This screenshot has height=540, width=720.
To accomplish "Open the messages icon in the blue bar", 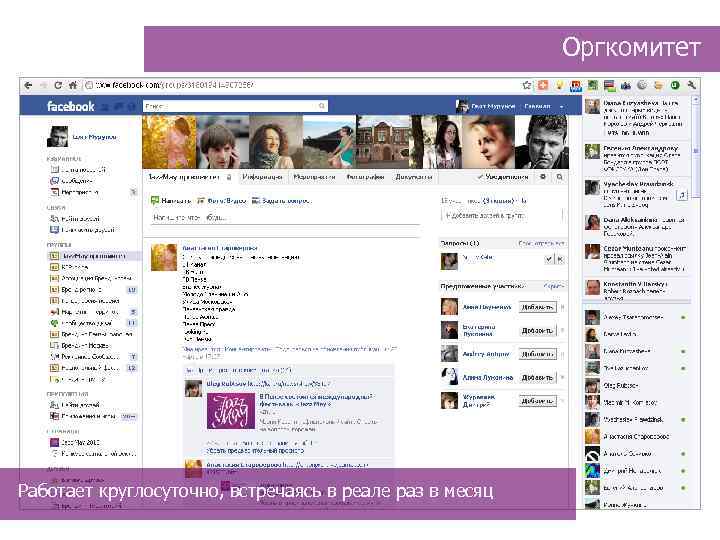I will pyautogui.click(x=118, y=107).
